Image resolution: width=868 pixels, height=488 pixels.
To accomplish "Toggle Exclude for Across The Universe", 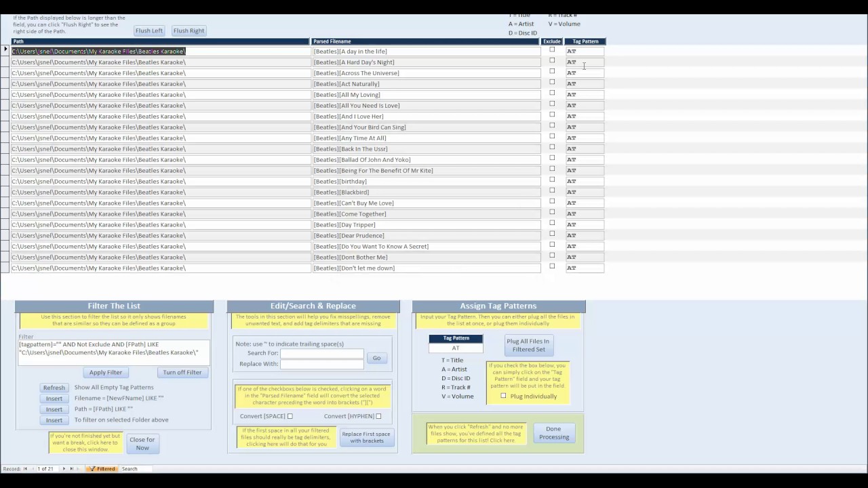I will tap(552, 71).
